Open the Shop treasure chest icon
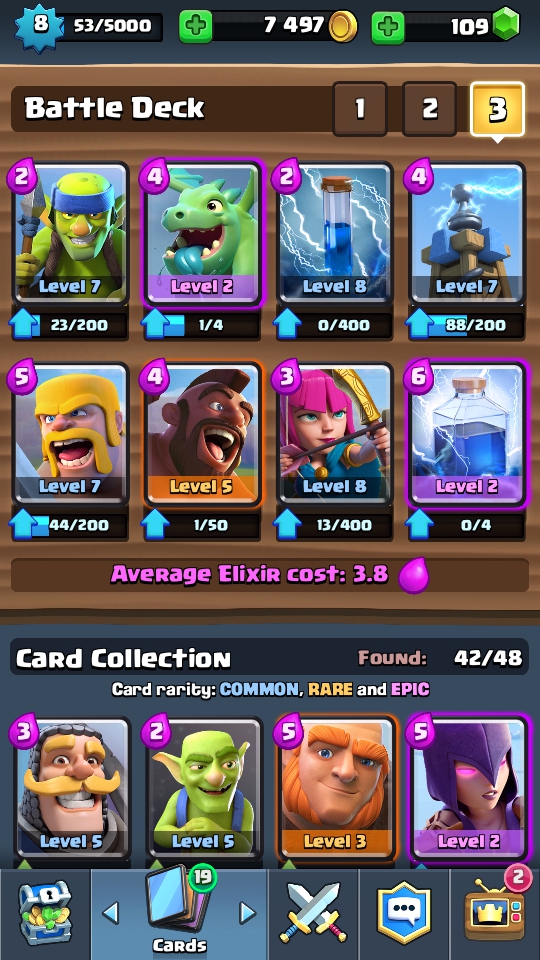The height and width of the screenshot is (960, 540). pos(45,912)
